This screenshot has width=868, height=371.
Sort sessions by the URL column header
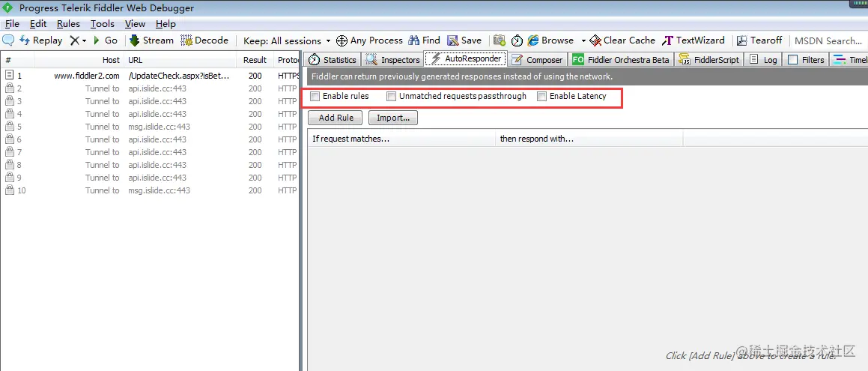(x=181, y=60)
